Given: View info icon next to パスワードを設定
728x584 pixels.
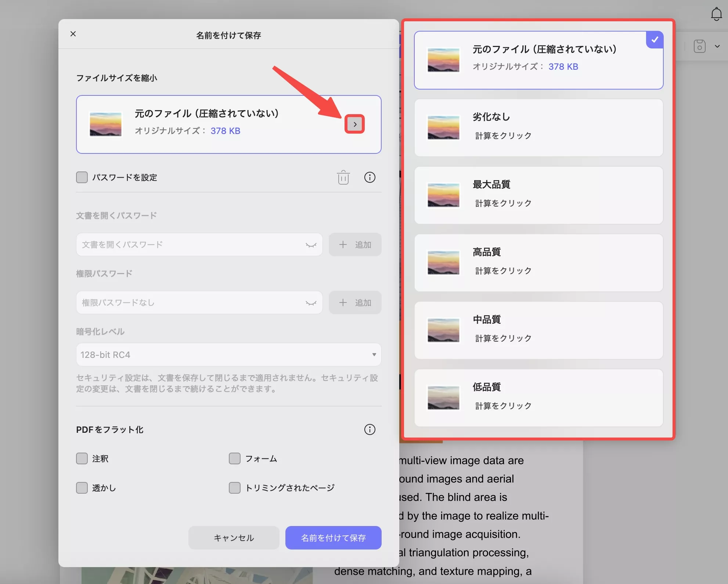Looking at the screenshot, I should [x=370, y=177].
